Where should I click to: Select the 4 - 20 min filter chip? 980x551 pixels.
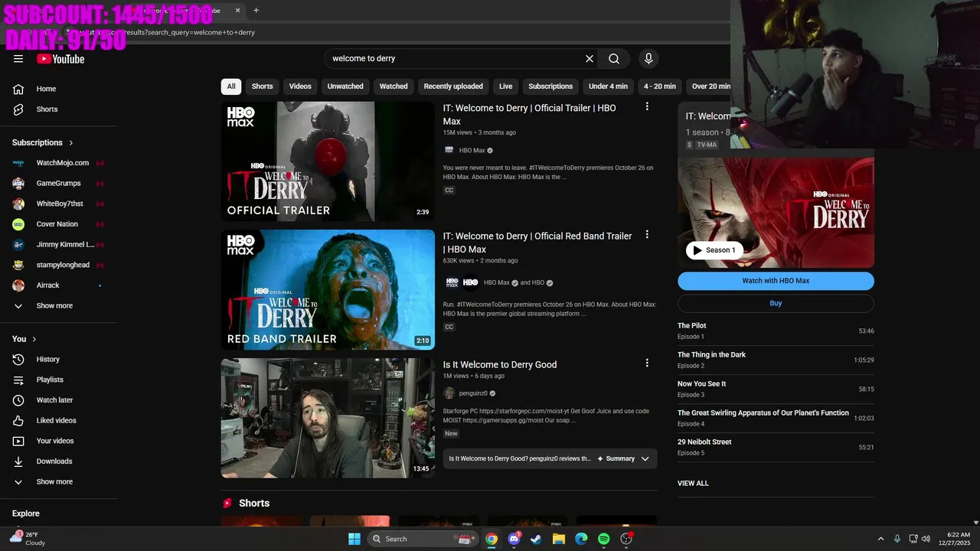(x=660, y=86)
